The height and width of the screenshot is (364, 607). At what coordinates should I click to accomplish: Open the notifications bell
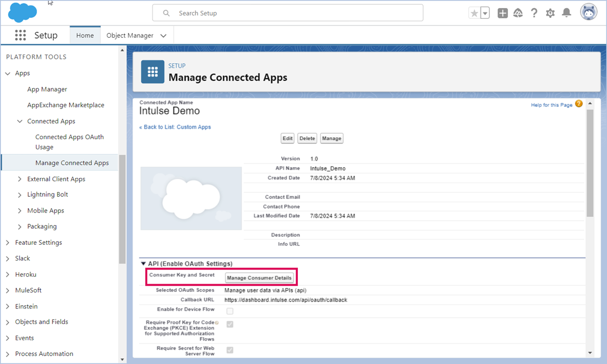point(567,13)
